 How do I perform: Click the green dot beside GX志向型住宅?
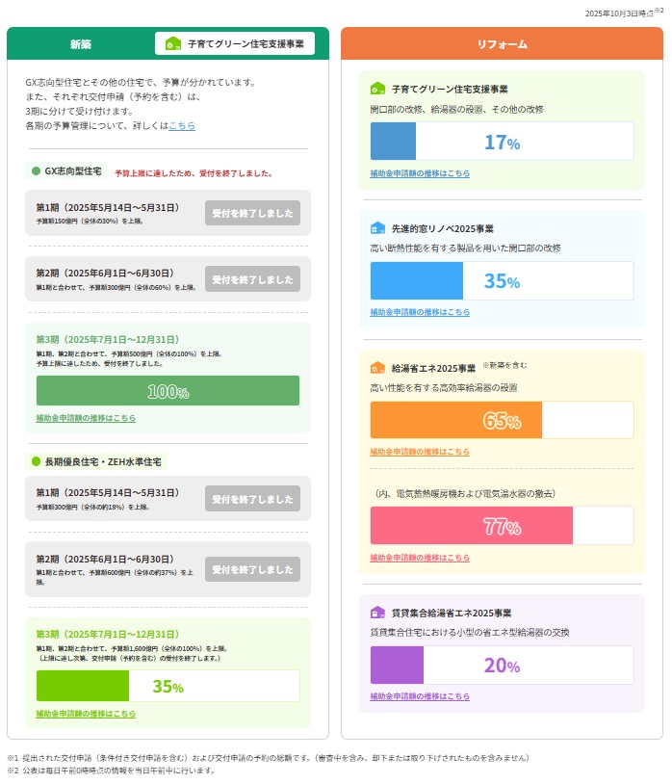point(36,171)
